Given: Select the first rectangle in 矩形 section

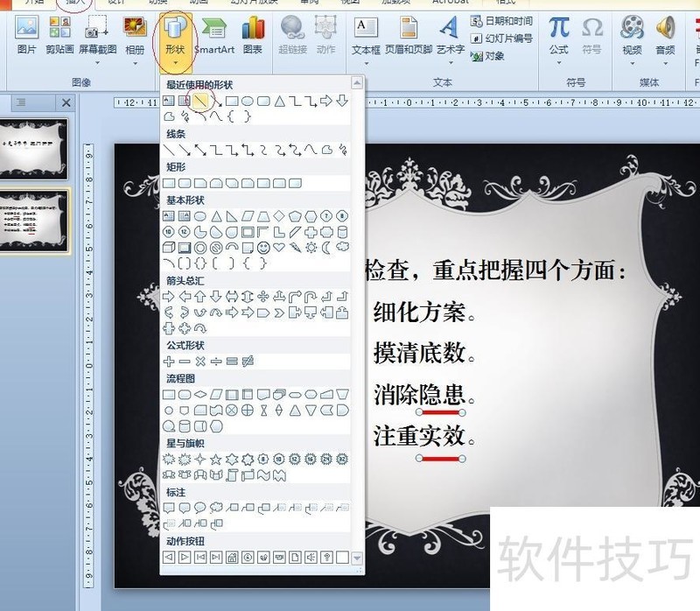Looking at the screenshot, I should pyautogui.click(x=169, y=183).
